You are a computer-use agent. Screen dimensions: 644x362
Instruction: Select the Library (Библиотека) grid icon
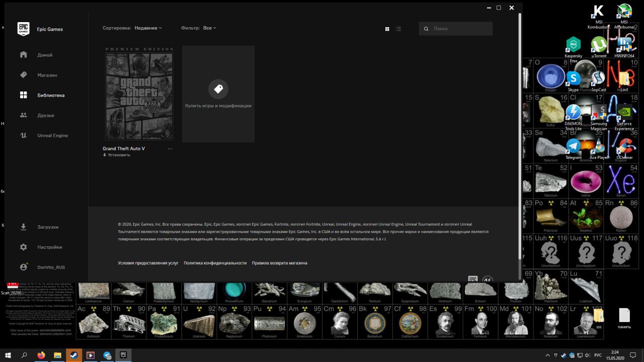[23, 95]
